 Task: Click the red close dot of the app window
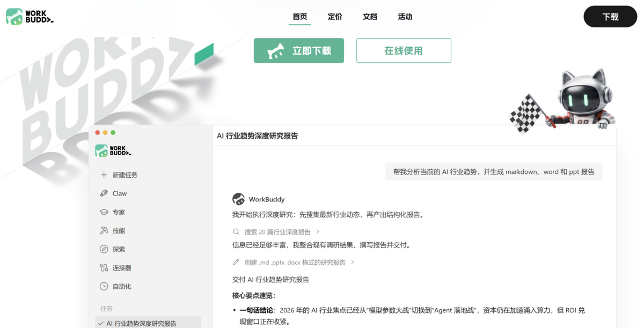[98, 133]
